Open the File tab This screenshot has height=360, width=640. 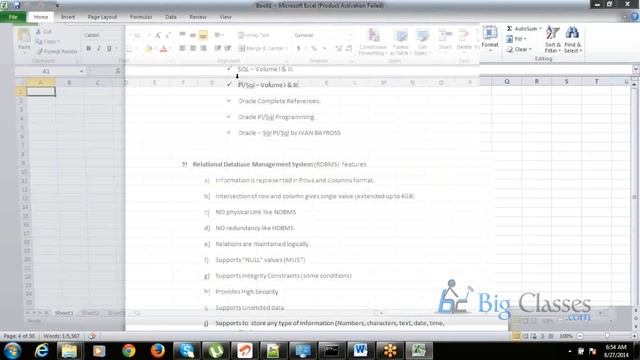pos(13,17)
